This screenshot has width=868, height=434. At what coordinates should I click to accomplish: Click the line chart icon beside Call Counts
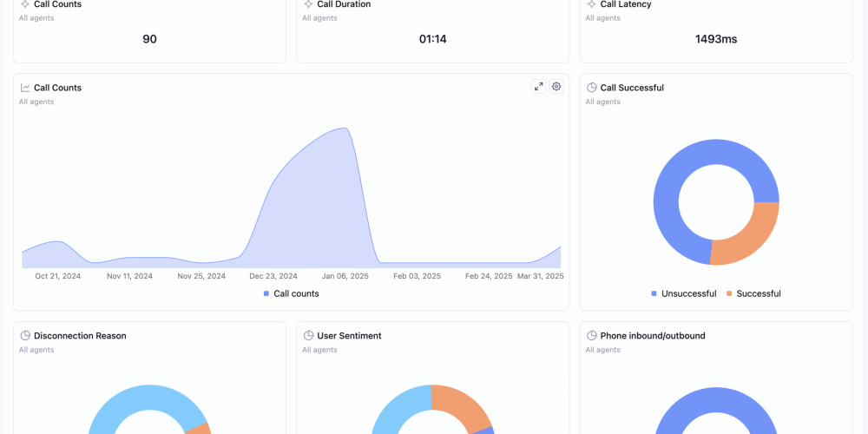tap(25, 88)
